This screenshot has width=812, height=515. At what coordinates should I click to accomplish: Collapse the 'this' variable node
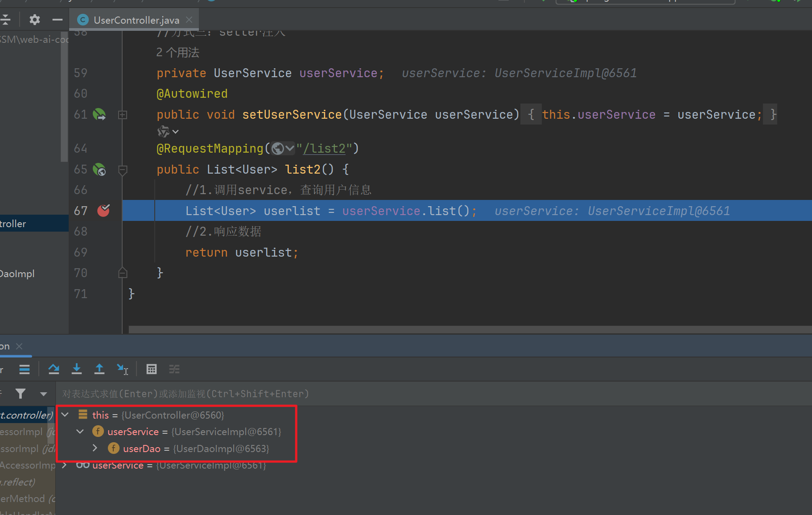[x=65, y=415]
